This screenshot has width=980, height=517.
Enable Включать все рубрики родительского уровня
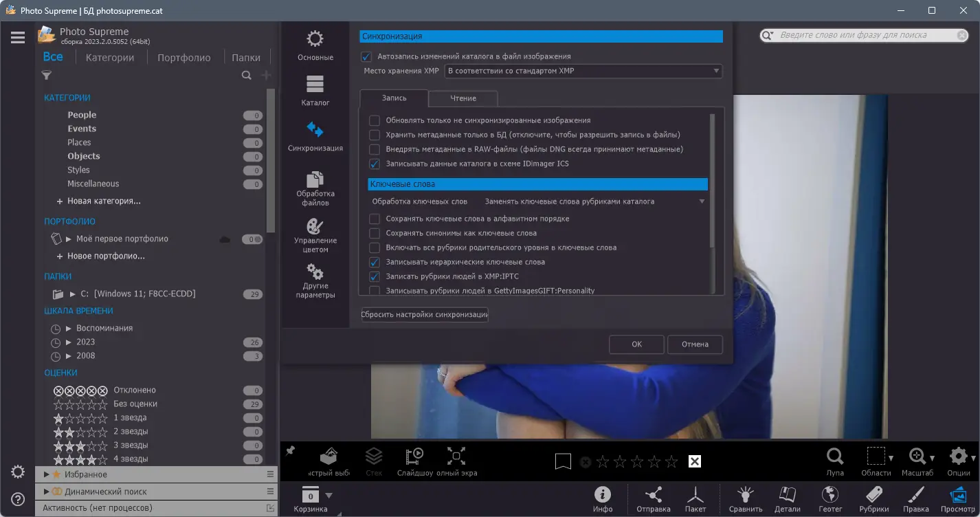coord(375,247)
